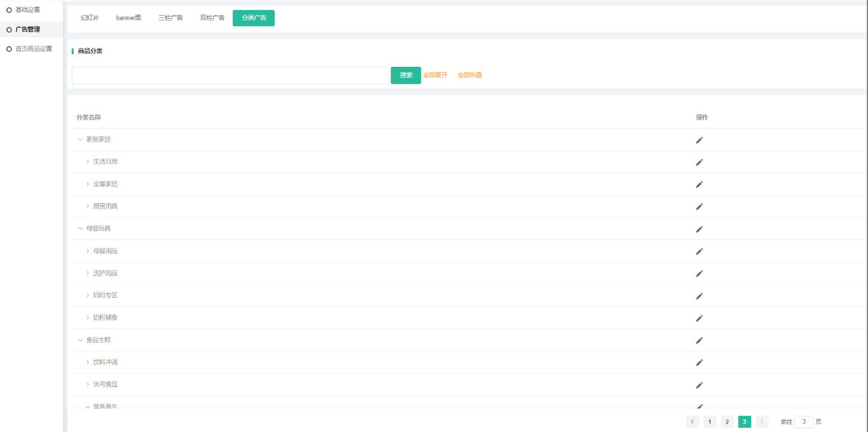Image resolution: width=868 pixels, height=432 pixels.
Task: Expand the 全屋家纺 subcategory
Action: click(x=87, y=184)
